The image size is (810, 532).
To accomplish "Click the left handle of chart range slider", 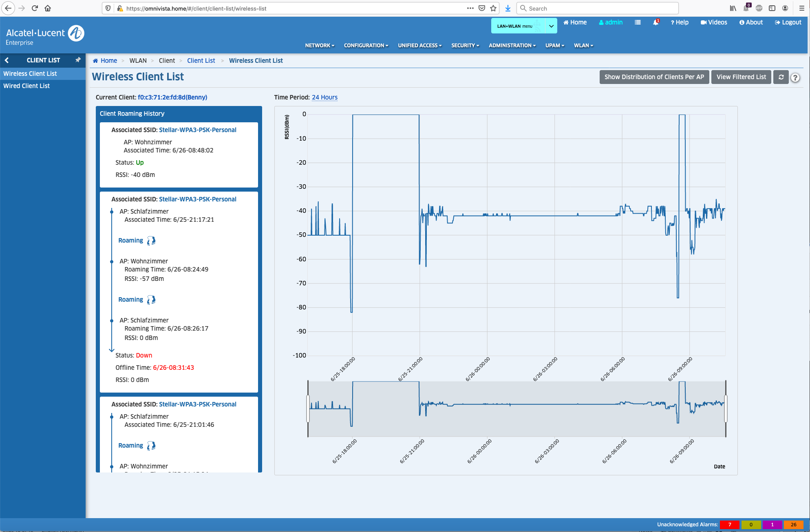I will point(308,408).
